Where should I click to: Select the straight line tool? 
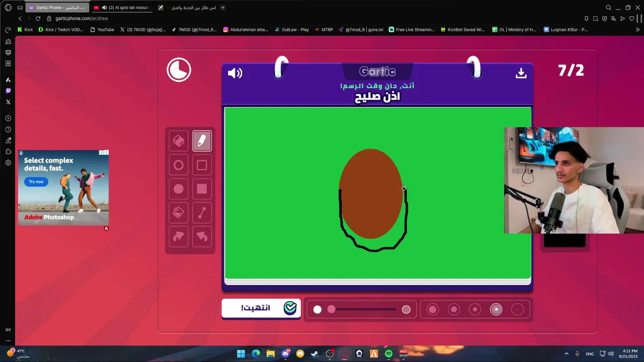(202, 213)
